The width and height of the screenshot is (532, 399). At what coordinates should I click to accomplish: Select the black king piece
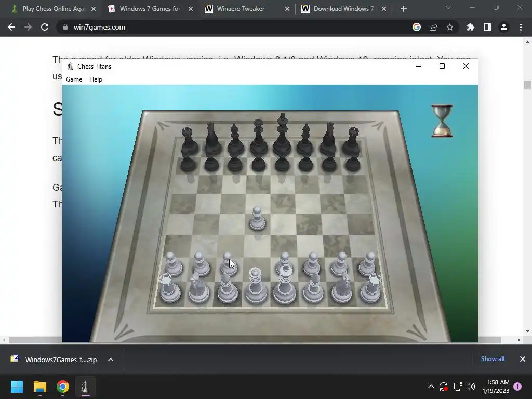point(282,135)
